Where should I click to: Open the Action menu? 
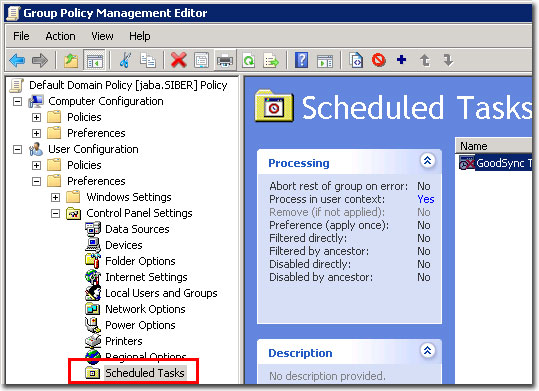(60, 36)
